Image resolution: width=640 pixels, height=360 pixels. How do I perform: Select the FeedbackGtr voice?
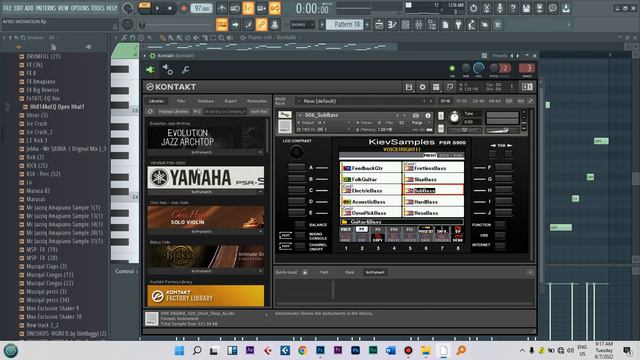pos(371,168)
